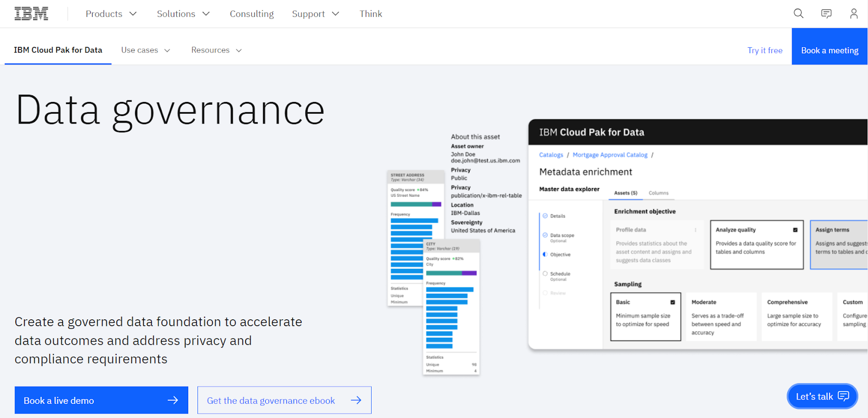Viewport: 868px width, 418px height.
Task: Click the Data scope step check icon
Action: tap(545, 235)
